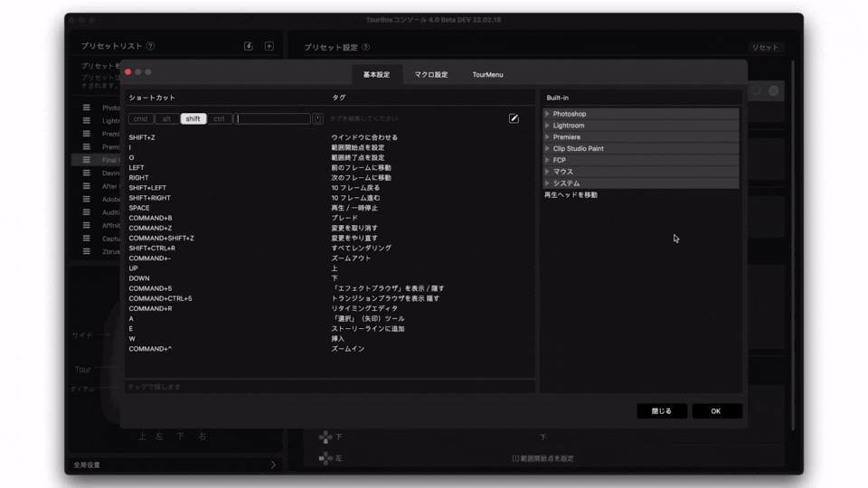Click the import preset icon in preset list header
Screen dimensions: 868x488
point(249,46)
